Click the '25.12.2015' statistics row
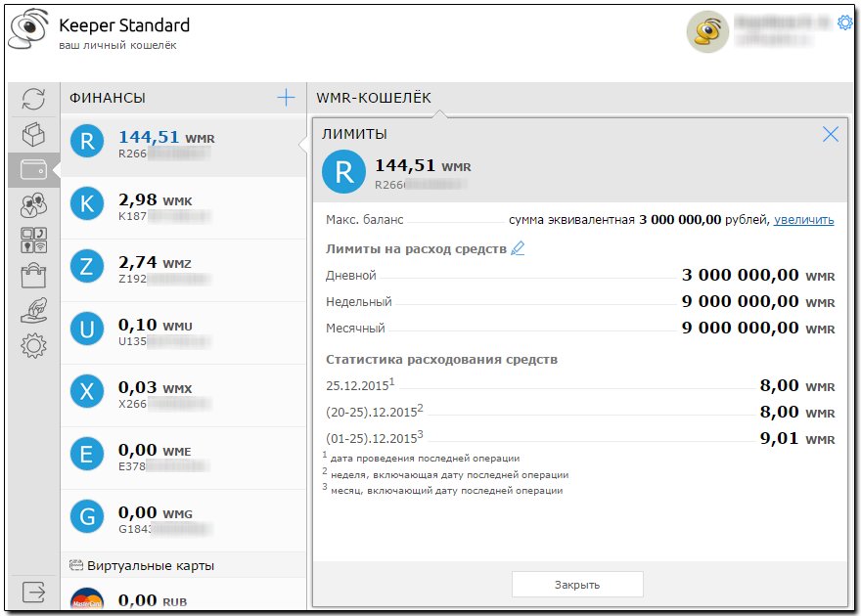Viewport: 861px width, 616px height. [x=580, y=385]
